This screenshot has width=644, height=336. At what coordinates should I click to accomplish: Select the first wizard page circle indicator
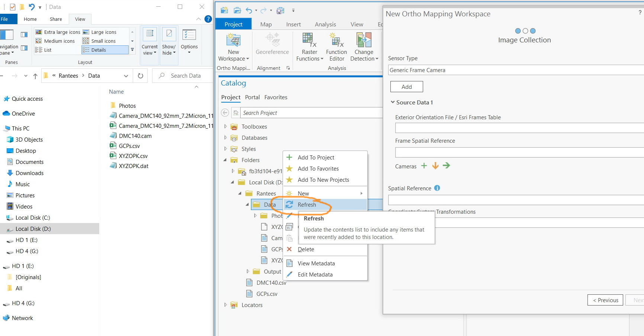pyautogui.click(x=518, y=31)
